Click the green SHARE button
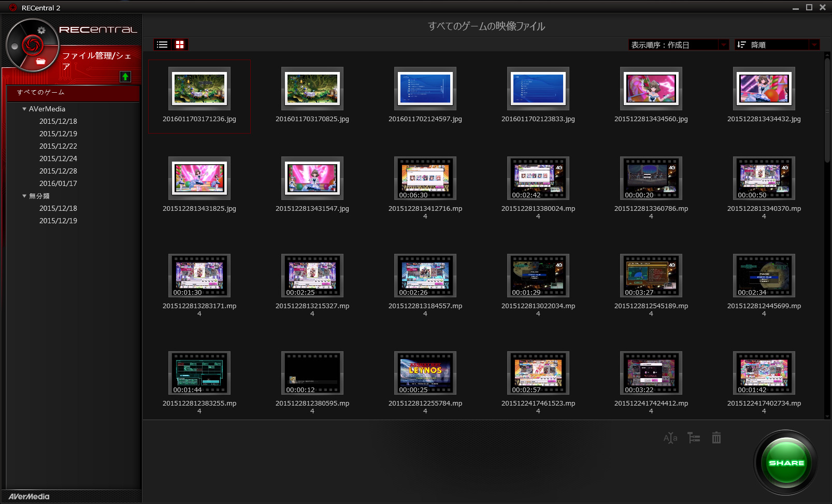The width and height of the screenshot is (832, 504). (786, 463)
